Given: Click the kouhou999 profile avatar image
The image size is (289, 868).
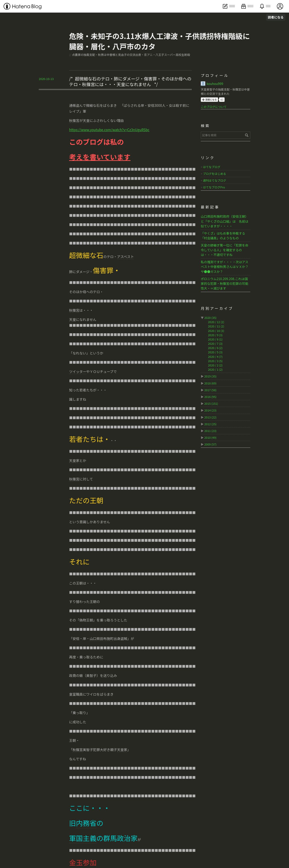Looking at the screenshot, I should [x=203, y=84].
